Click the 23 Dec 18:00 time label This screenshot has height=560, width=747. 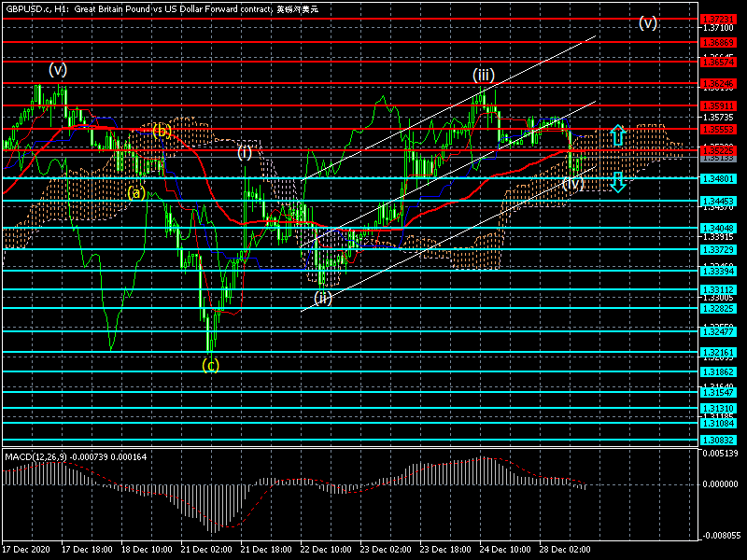coord(445,549)
